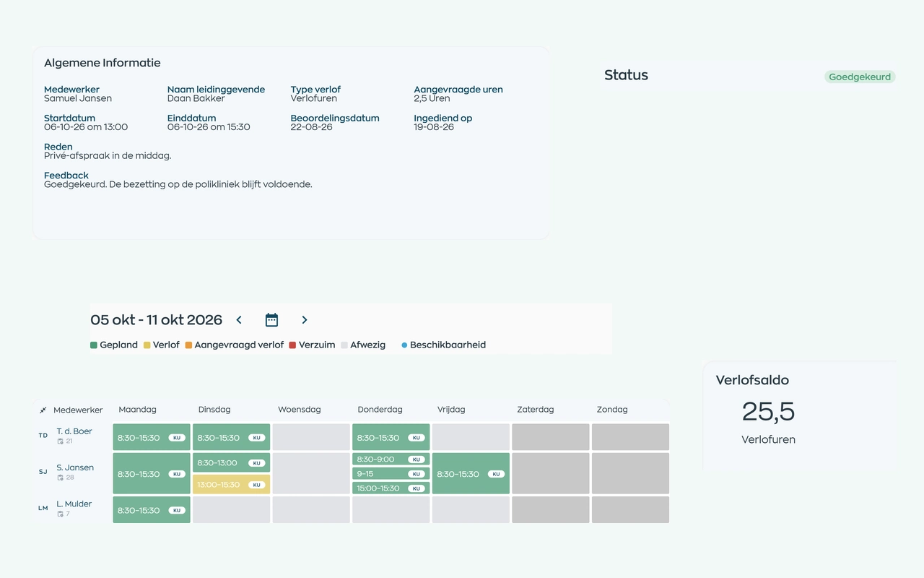Open employee L. Mulder in the roster
Image resolution: width=924 pixels, height=578 pixels.
74,504
